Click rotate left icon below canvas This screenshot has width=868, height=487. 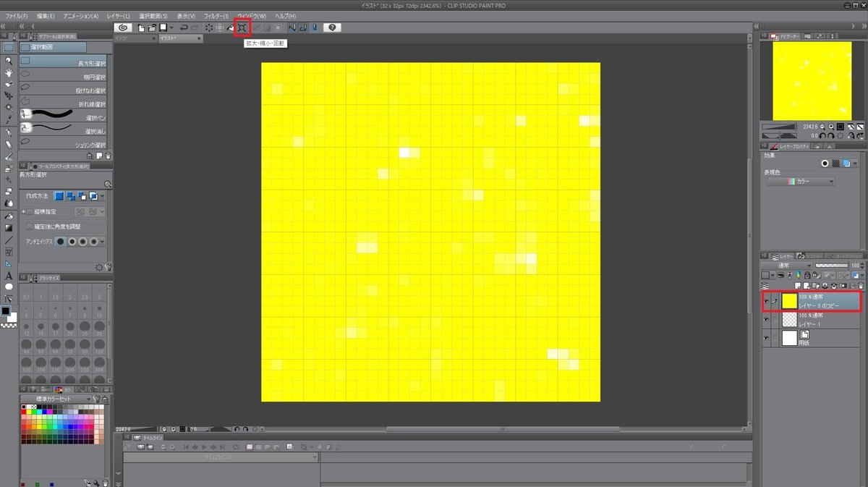coord(237,429)
